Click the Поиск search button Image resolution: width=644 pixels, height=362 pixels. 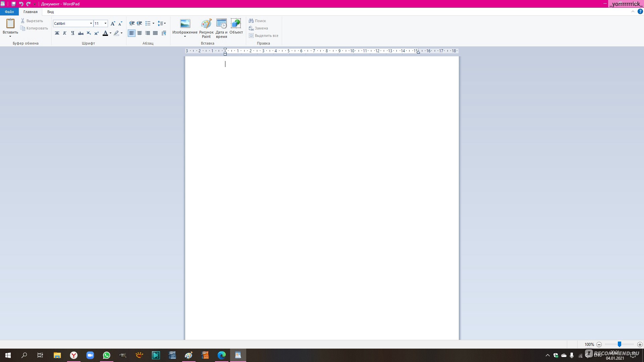258,20
